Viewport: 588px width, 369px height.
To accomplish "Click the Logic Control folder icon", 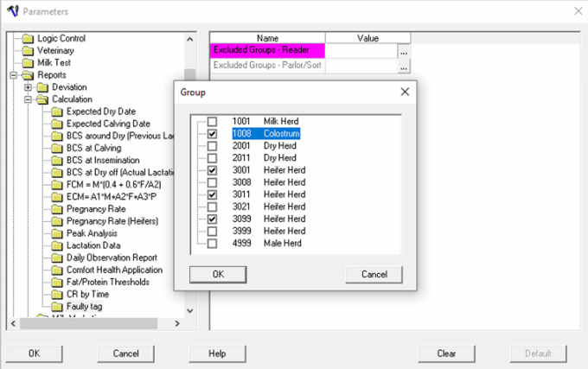I will pyautogui.click(x=29, y=39).
